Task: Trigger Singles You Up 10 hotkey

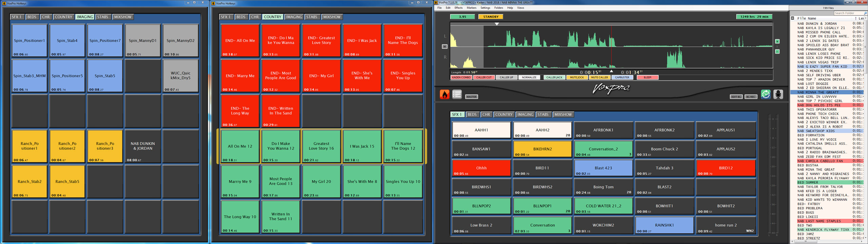Action: point(403,182)
